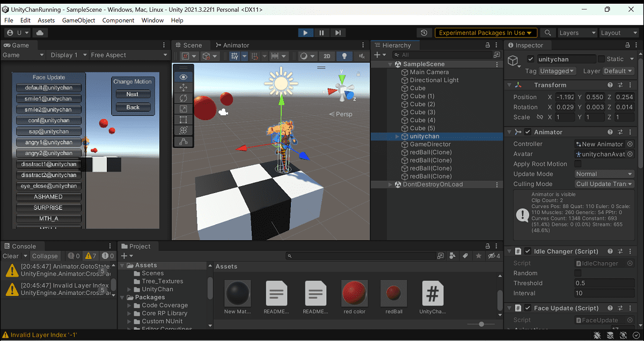Open the Display 1 dropdown
Screen dimensions: 644x341
68,55
